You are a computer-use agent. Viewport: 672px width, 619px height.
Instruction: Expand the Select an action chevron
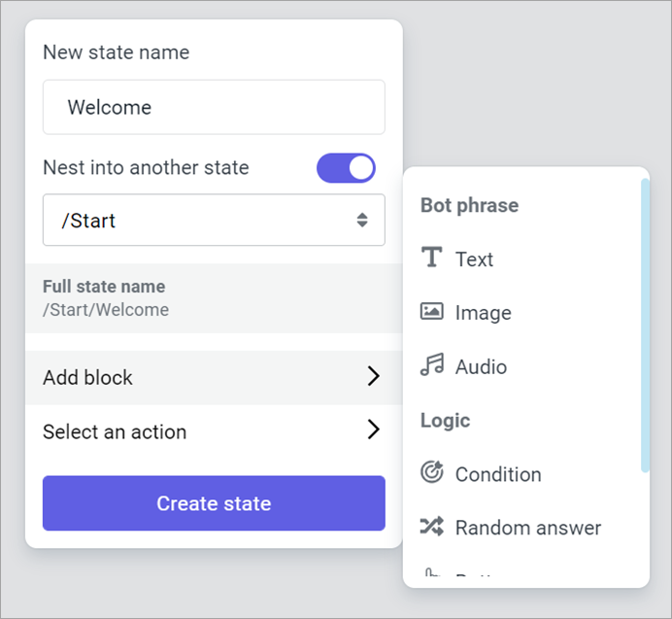[373, 430]
